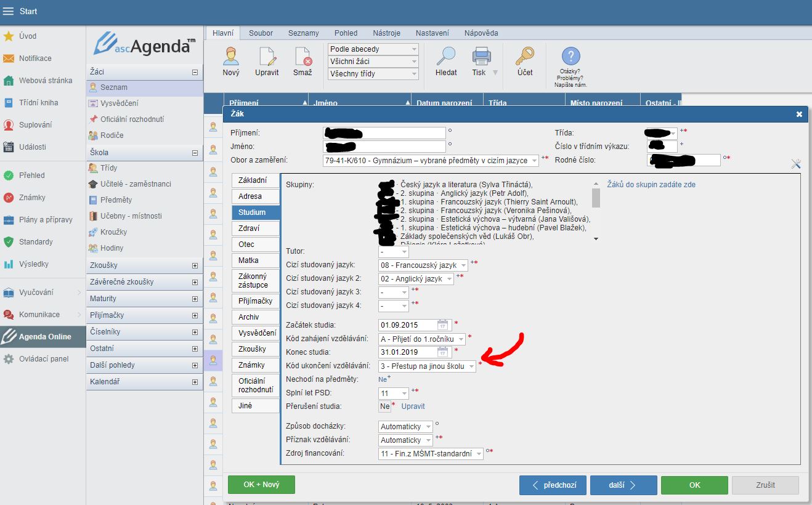Screen dimensions: 812x505
Task: Open calendar picker for Začátek studia
Action: (443, 325)
